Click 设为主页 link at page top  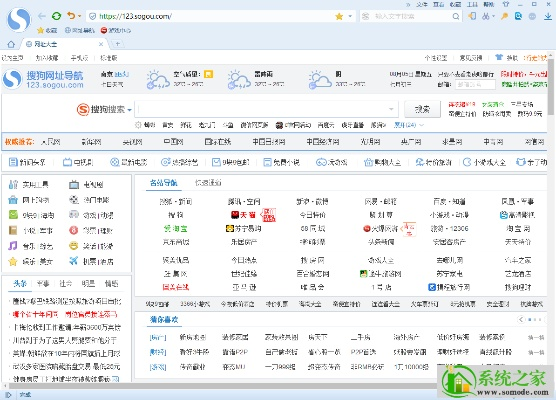pos(12,58)
